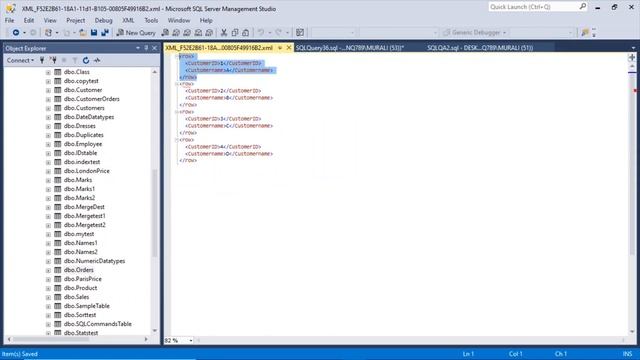Close the XML_F52E2B61 document tab

coord(289,48)
